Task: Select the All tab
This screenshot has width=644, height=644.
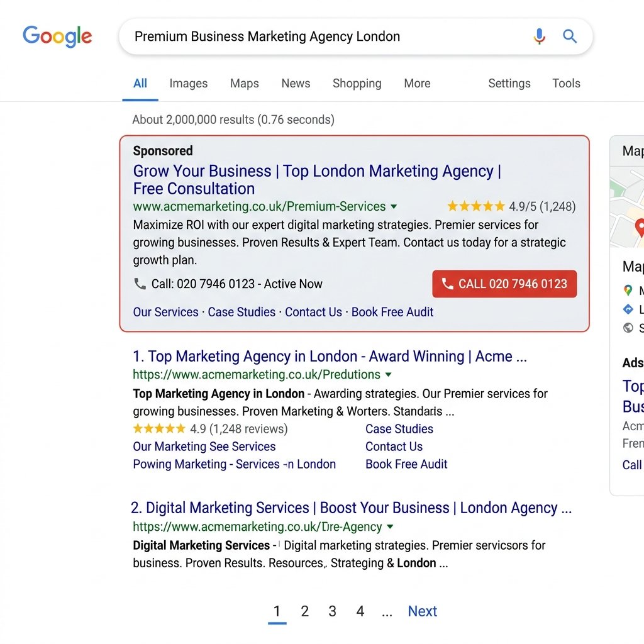Action: coord(140,84)
